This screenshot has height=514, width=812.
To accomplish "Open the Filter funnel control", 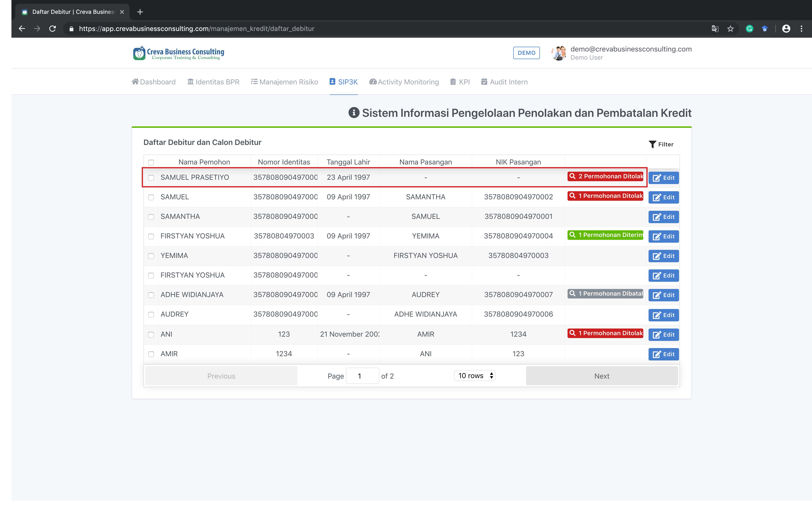I will 661,144.
